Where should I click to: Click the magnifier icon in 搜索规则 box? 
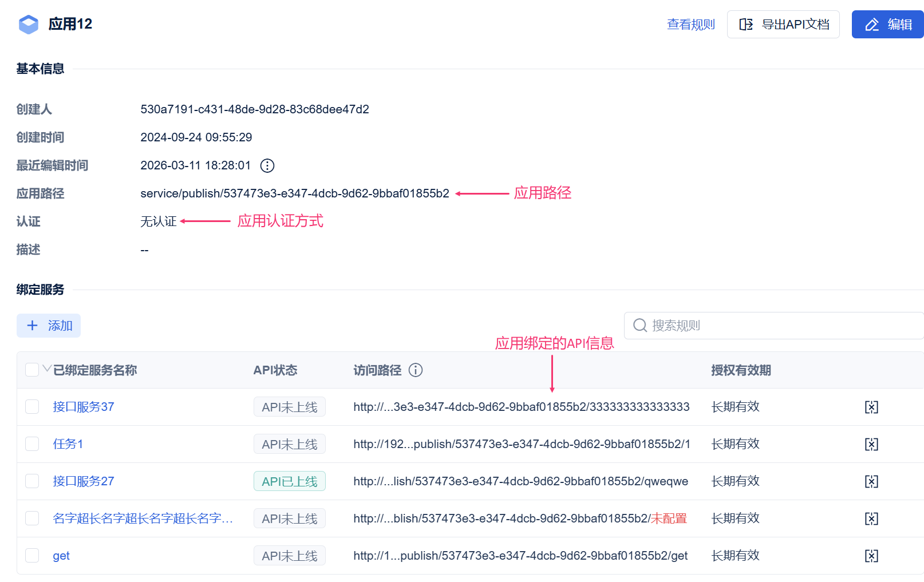click(x=640, y=326)
